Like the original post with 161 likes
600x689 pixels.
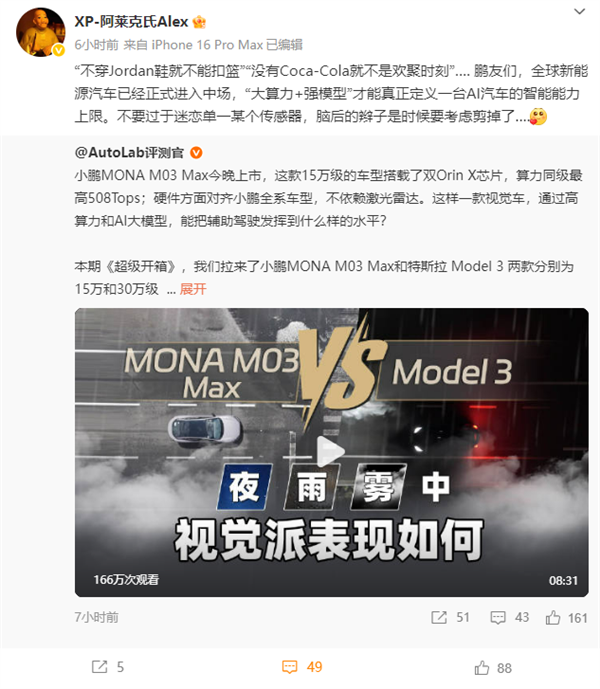[x=553, y=618]
